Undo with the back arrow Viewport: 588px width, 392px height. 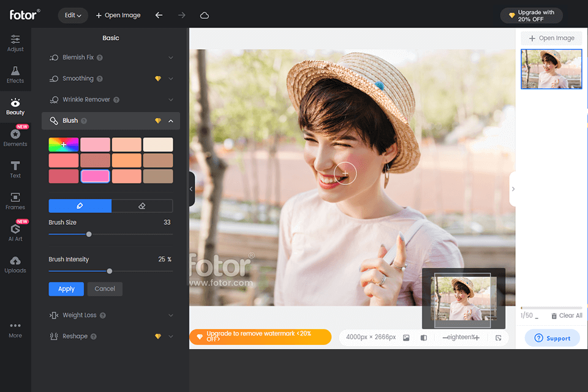(159, 15)
